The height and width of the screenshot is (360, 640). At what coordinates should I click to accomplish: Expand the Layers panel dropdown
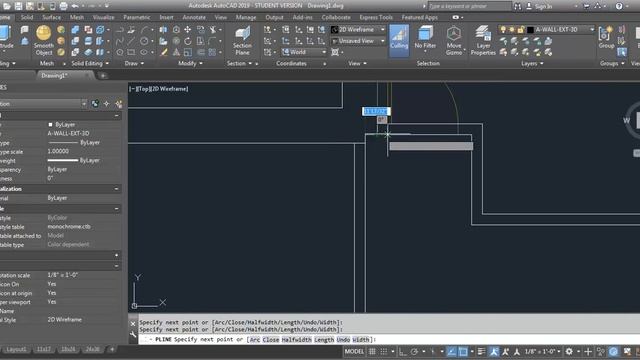pos(532,63)
